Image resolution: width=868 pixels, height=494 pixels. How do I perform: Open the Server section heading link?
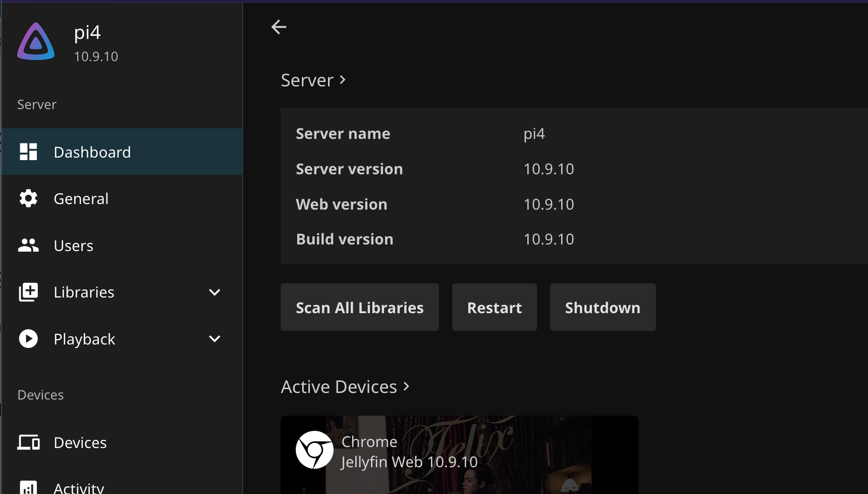tap(313, 80)
